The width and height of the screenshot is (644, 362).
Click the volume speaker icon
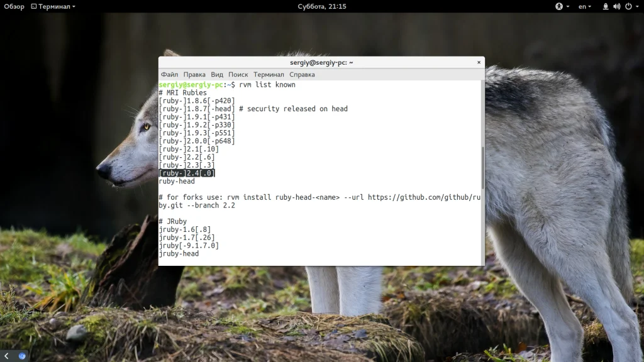tap(616, 6)
